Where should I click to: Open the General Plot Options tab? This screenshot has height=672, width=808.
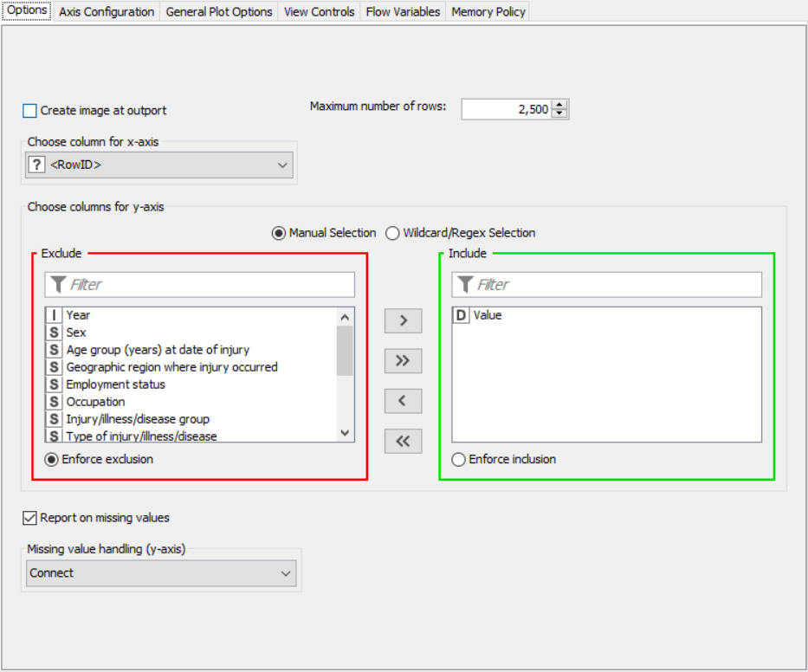tap(218, 11)
